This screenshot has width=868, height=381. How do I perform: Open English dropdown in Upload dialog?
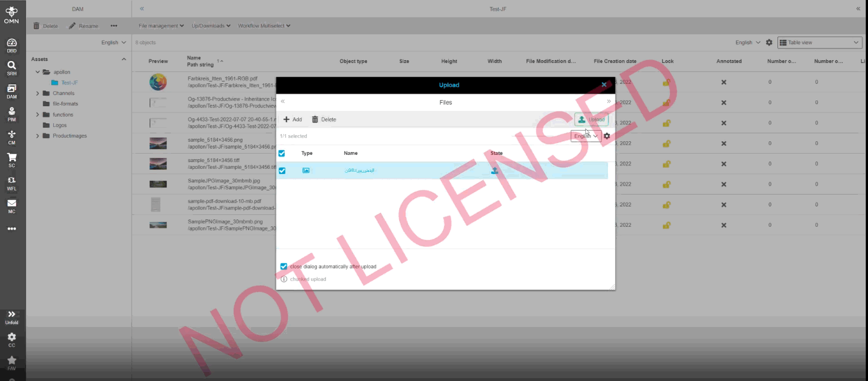(586, 136)
